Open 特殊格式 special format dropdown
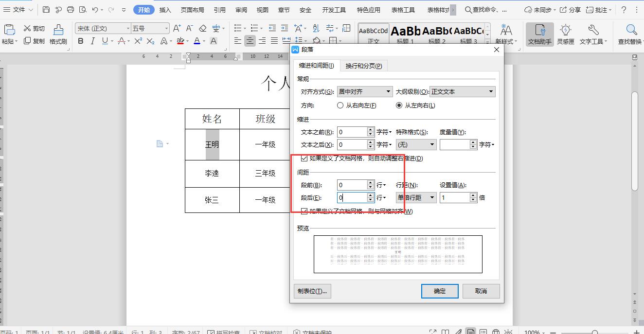Image resolution: width=644 pixels, height=334 pixels. pyautogui.click(x=416, y=144)
